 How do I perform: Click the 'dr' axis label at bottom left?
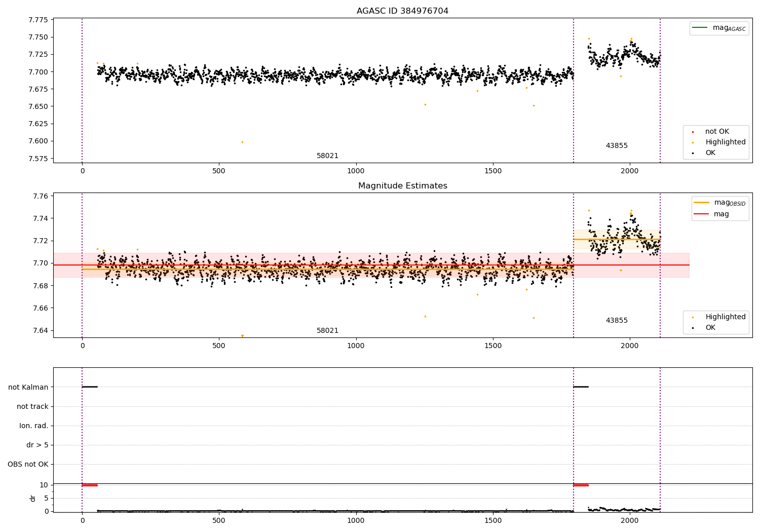[33, 498]
